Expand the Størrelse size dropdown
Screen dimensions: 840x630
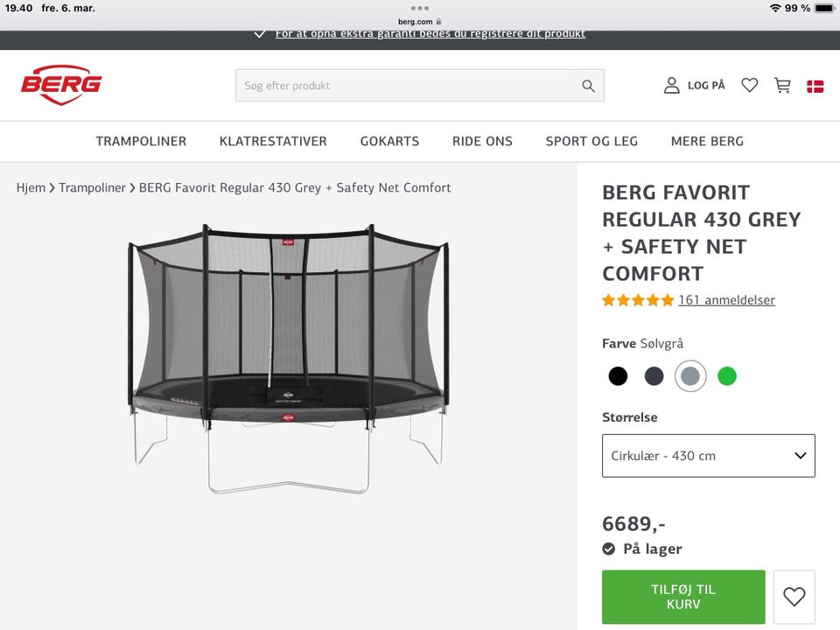point(708,456)
